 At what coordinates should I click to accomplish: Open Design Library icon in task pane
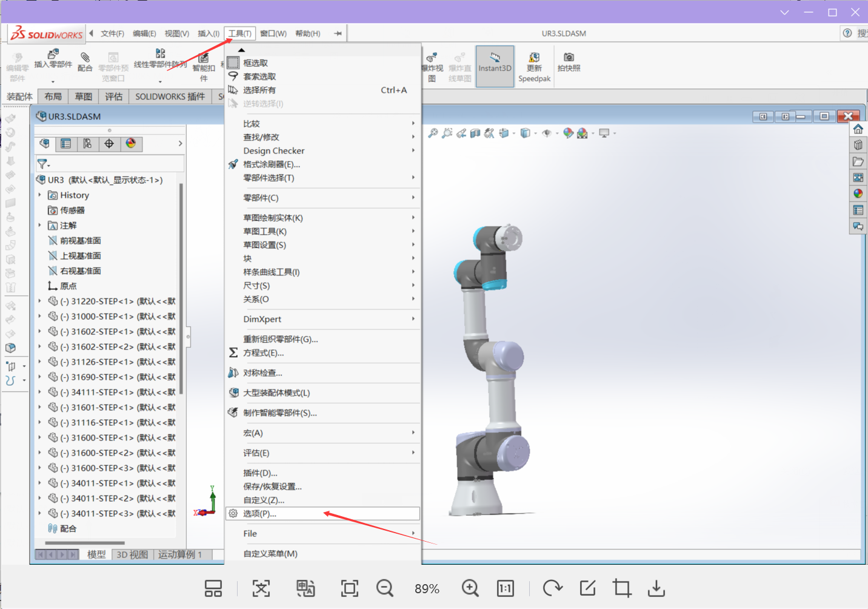tap(858, 145)
